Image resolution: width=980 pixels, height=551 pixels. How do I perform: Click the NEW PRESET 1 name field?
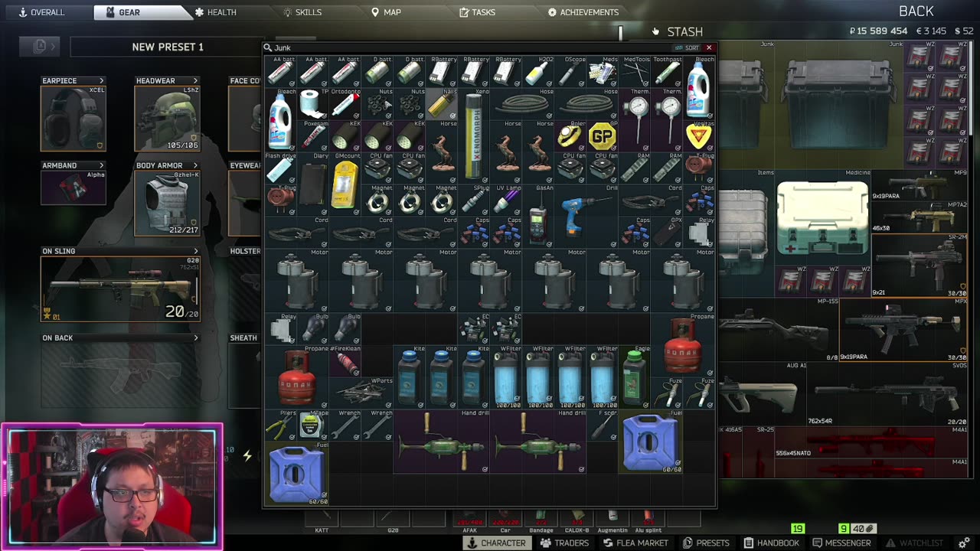[x=167, y=47]
